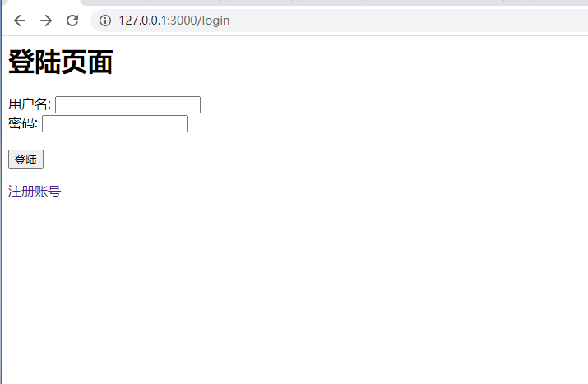Switch to the first background tab beside the active tab

point(115,2)
